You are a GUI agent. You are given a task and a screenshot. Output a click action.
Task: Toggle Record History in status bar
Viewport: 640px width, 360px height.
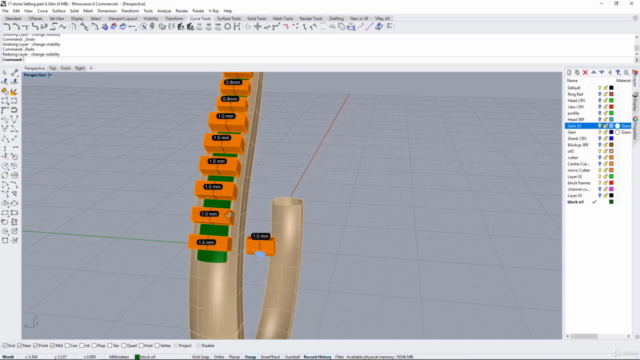pos(318,357)
